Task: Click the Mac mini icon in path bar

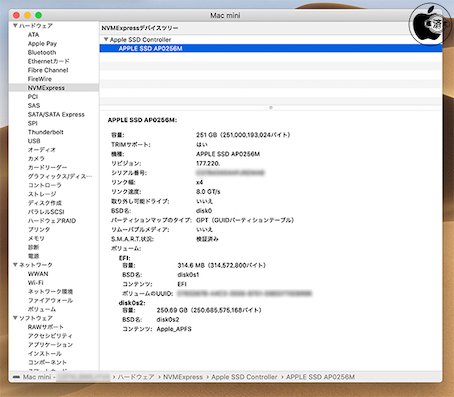Action: pos(16,377)
